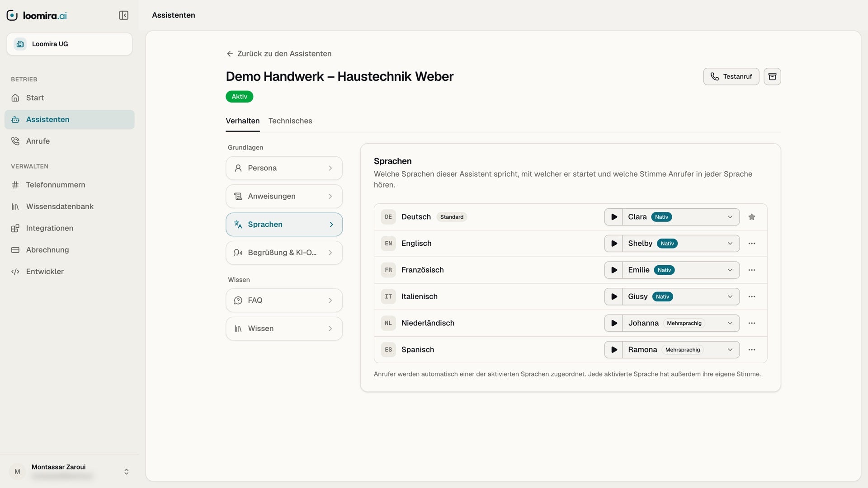The image size is (868, 488).
Task: Open the three-dot menu for Italienisch
Action: coord(752,297)
